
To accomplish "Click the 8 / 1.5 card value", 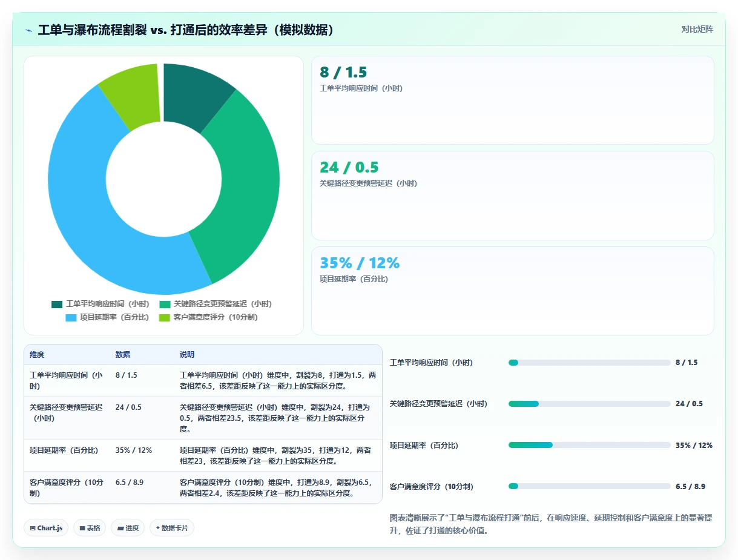I will [x=343, y=73].
